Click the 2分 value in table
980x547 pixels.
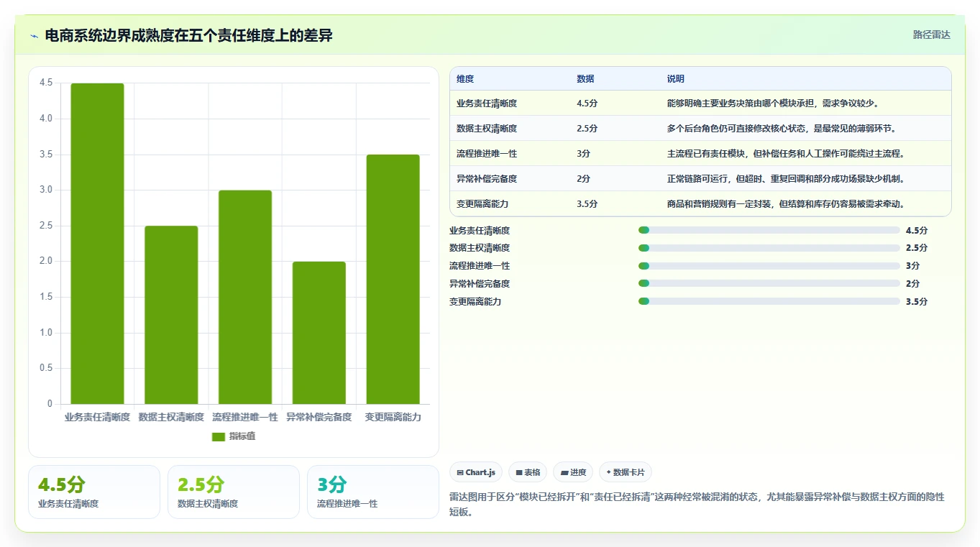click(583, 179)
